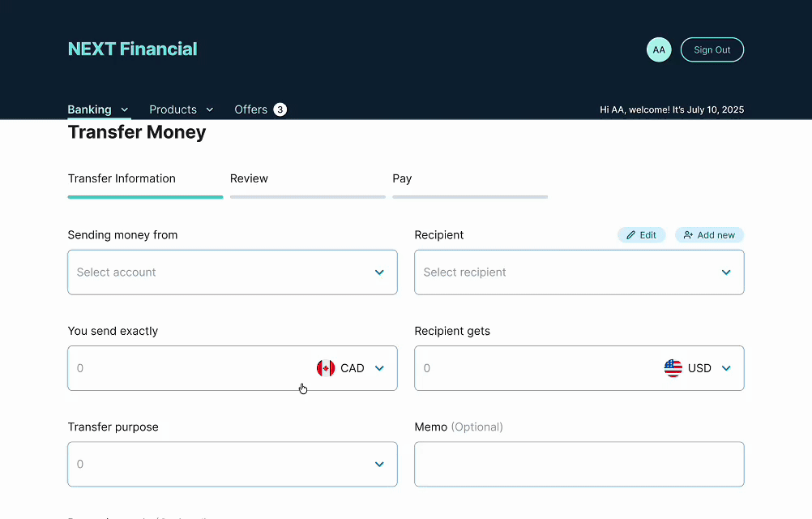Change the USD currency selection
812x519 pixels.
(x=699, y=367)
